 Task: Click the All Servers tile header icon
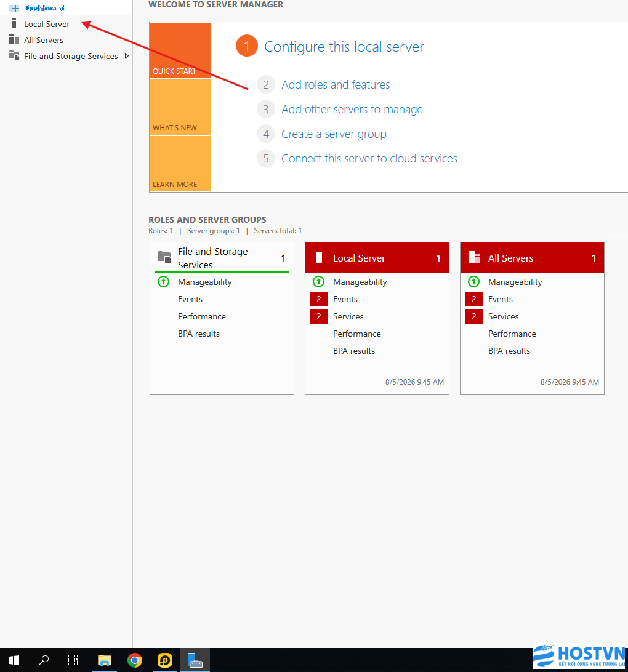point(474,257)
